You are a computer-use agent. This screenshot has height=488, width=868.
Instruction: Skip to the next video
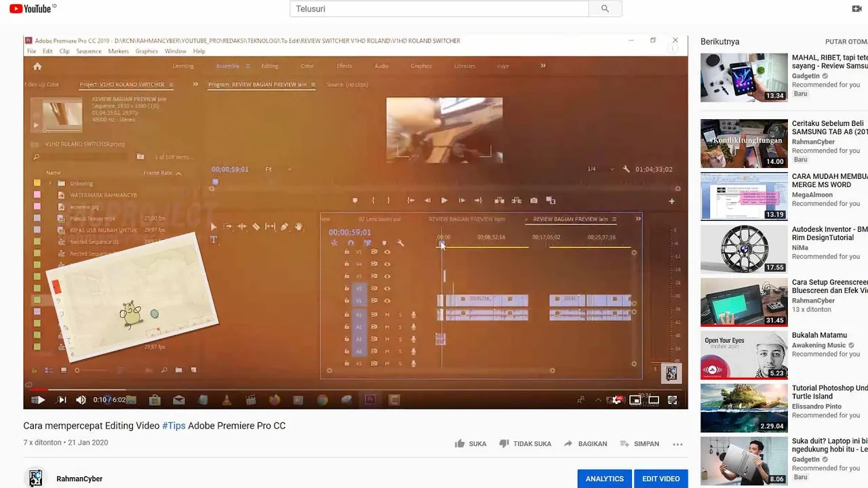[62, 400]
